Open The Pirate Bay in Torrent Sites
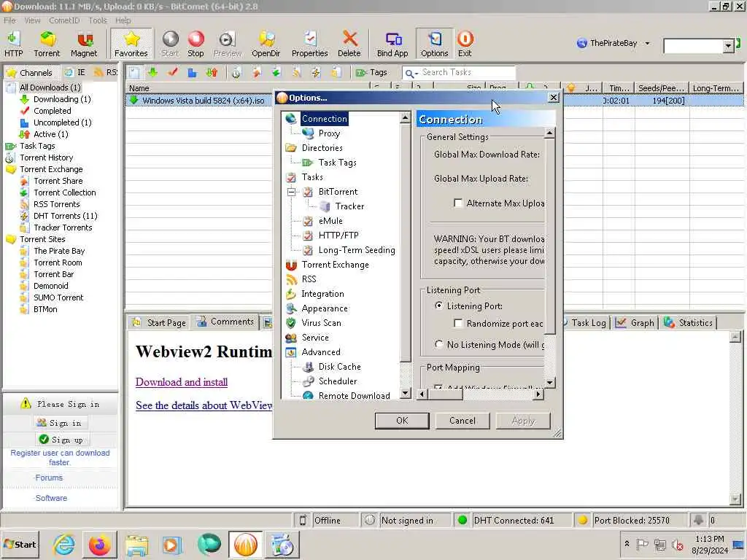The image size is (747, 560). (x=59, y=251)
